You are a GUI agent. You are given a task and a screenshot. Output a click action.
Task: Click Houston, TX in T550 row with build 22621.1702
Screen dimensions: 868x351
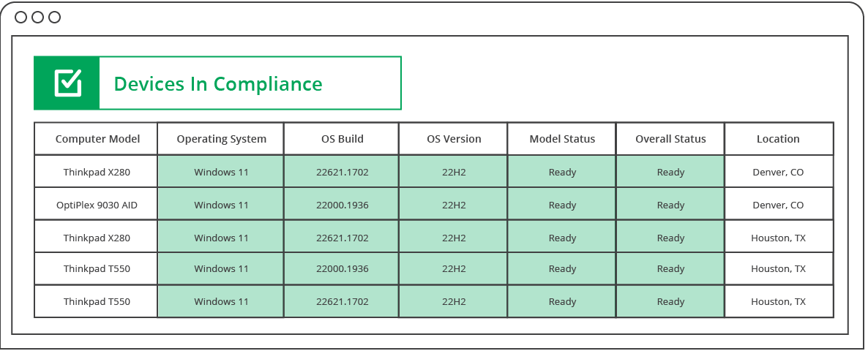click(778, 301)
